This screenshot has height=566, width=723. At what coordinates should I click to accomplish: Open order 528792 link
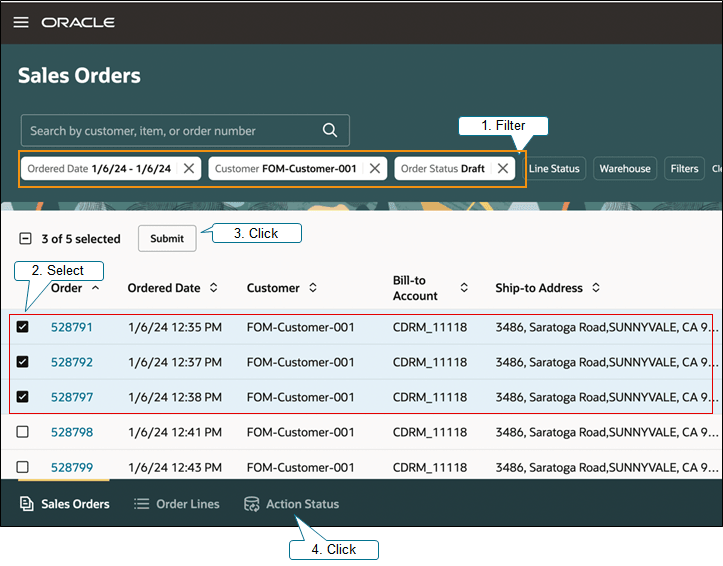point(71,362)
